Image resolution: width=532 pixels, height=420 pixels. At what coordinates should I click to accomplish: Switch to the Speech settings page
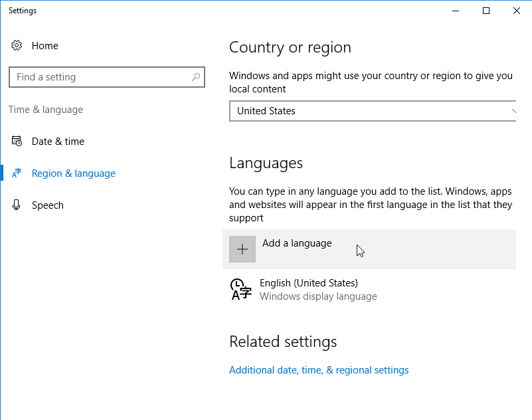click(x=48, y=205)
